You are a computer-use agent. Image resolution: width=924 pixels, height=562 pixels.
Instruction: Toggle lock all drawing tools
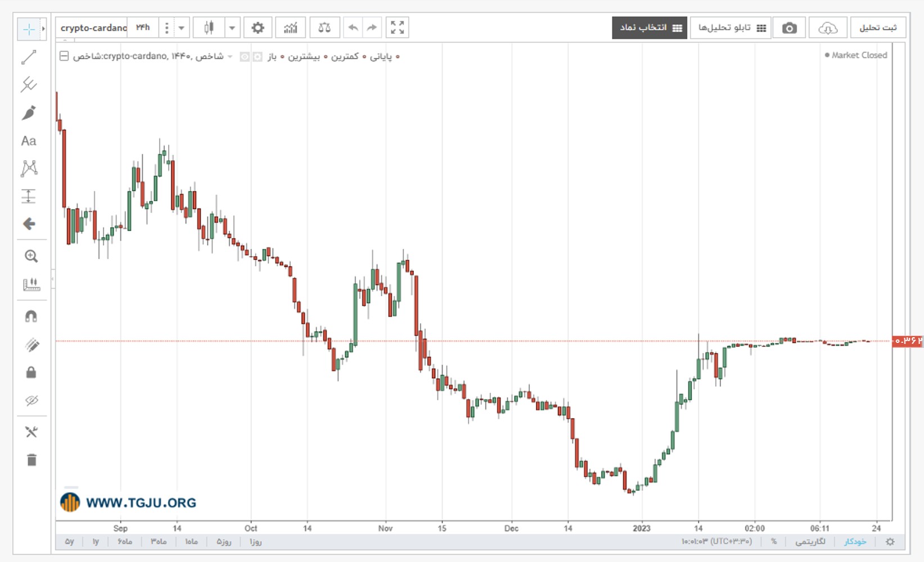[x=31, y=373]
